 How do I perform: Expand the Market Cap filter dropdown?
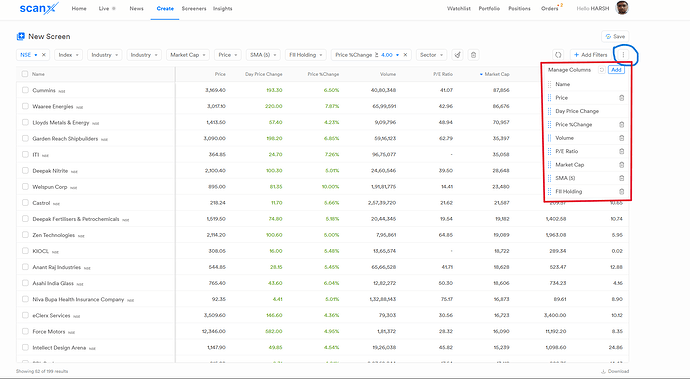coord(188,55)
